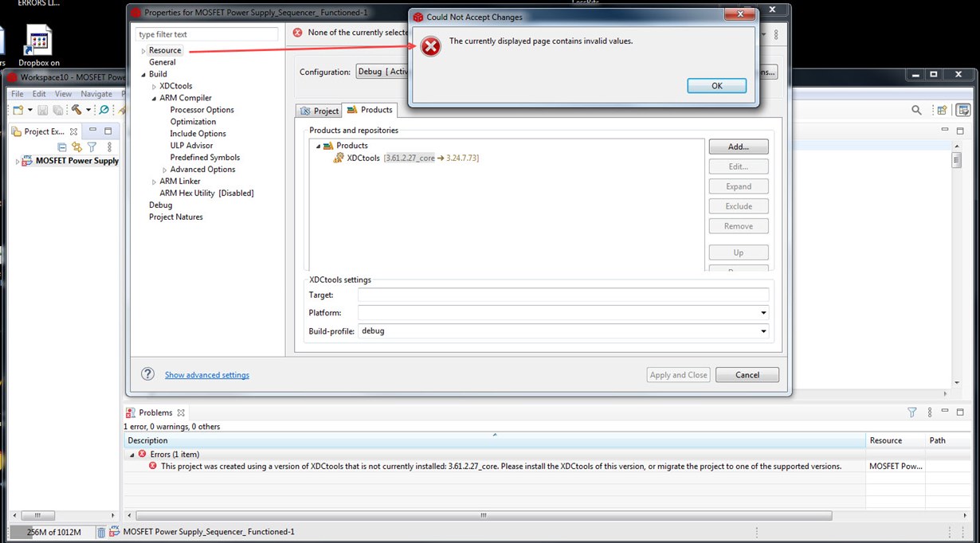The height and width of the screenshot is (543, 980).
Task: Open the View menu in CCS window
Action: (63, 94)
